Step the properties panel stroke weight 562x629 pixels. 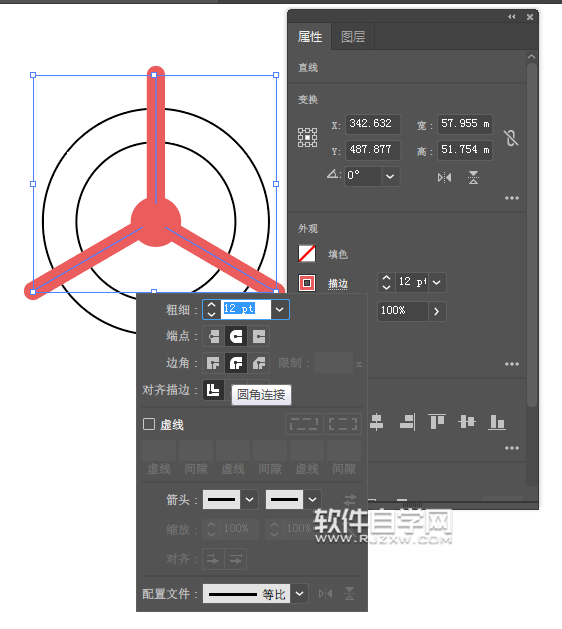(x=386, y=282)
